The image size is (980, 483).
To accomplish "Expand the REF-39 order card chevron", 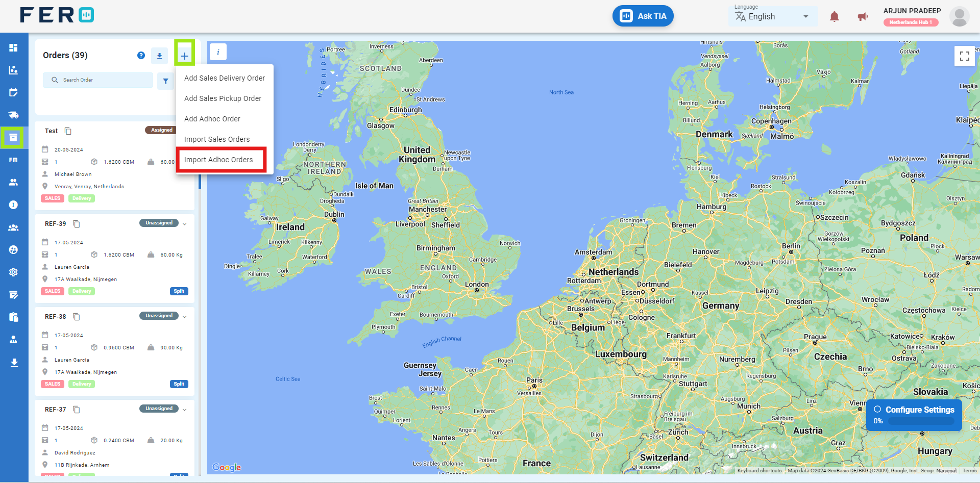I will (185, 224).
